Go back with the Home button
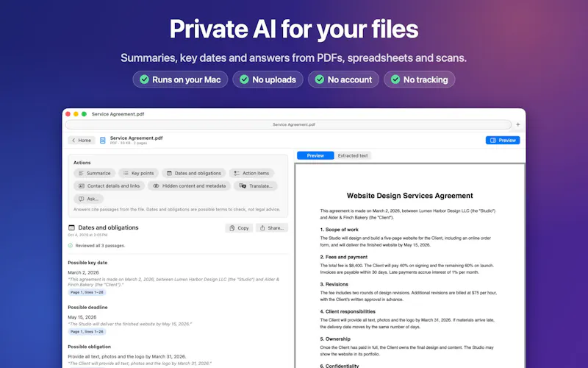Screen dimensions: 588x368 point(82,140)
